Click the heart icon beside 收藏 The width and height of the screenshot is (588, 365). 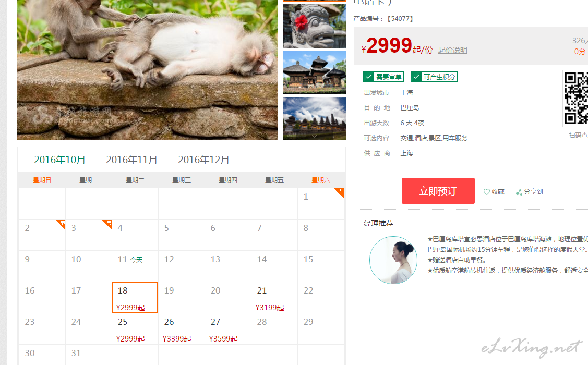[486, 192]
